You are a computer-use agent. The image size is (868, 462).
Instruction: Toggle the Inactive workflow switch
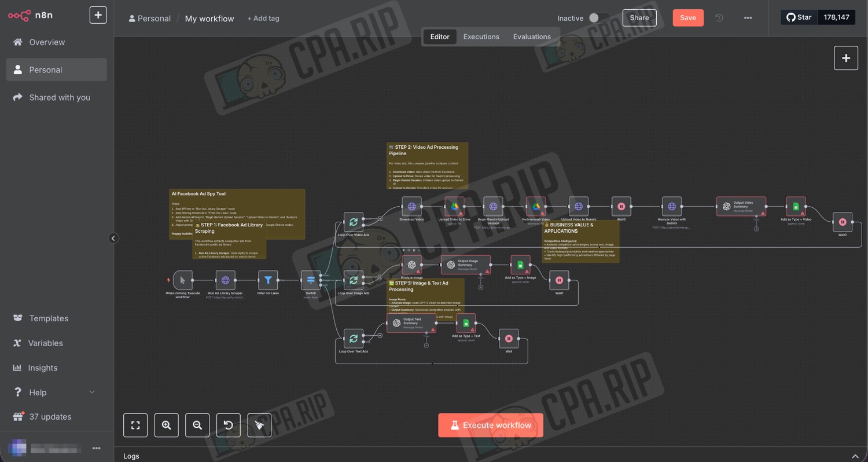pos(598,18)
